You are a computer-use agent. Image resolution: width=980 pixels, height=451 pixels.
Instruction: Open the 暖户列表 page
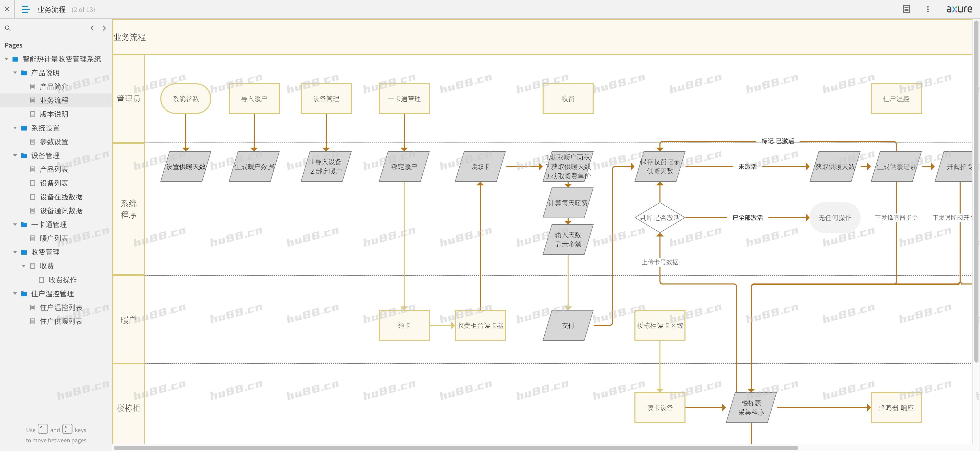54,238
